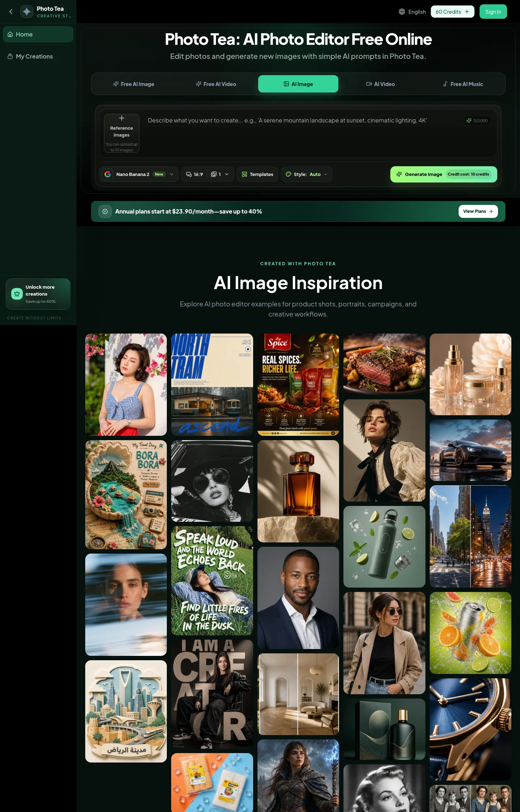Open the empty versus furnished room thumbnail
This screenshot has height=812, width=520.
tap(298, 694)
